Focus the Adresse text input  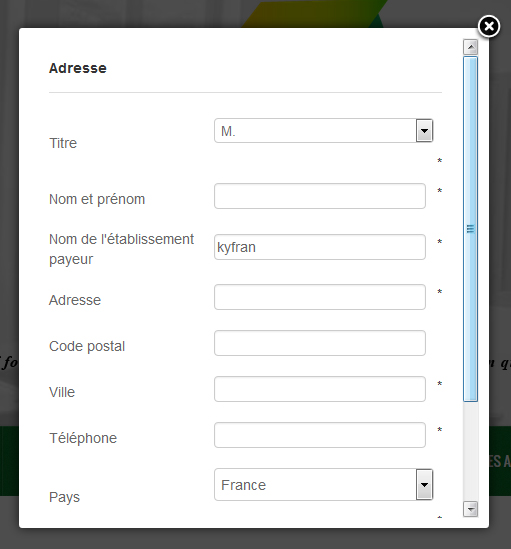point(320,297)
